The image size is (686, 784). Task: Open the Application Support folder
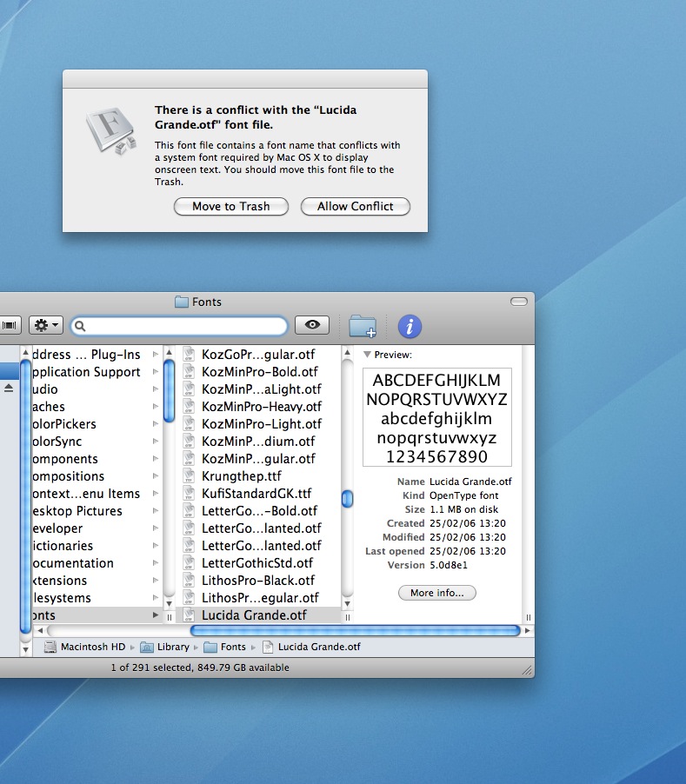click(97, 372)
